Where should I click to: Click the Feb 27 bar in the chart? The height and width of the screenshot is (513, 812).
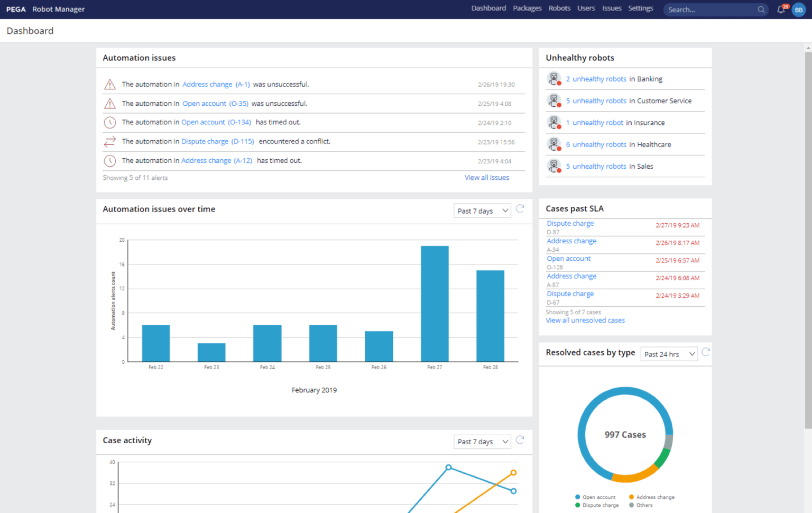coord(435,304)
